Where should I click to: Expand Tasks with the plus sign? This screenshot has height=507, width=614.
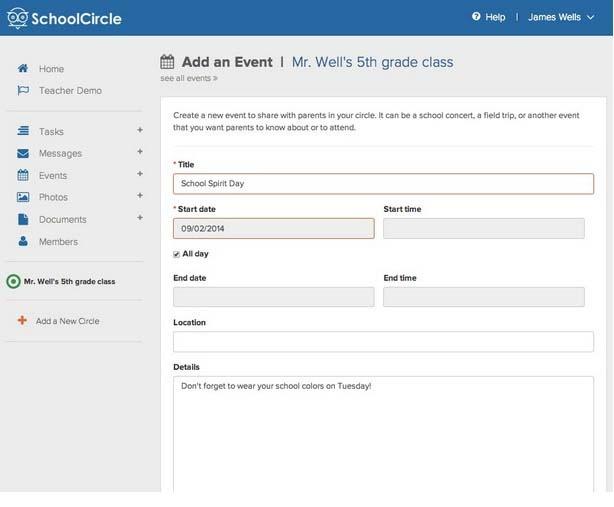pyautogui.click(x=140, y=130)
